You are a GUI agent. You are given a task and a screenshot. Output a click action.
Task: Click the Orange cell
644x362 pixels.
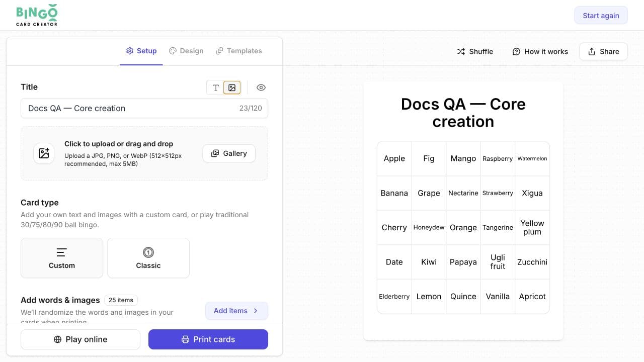[x=463, y=227]
